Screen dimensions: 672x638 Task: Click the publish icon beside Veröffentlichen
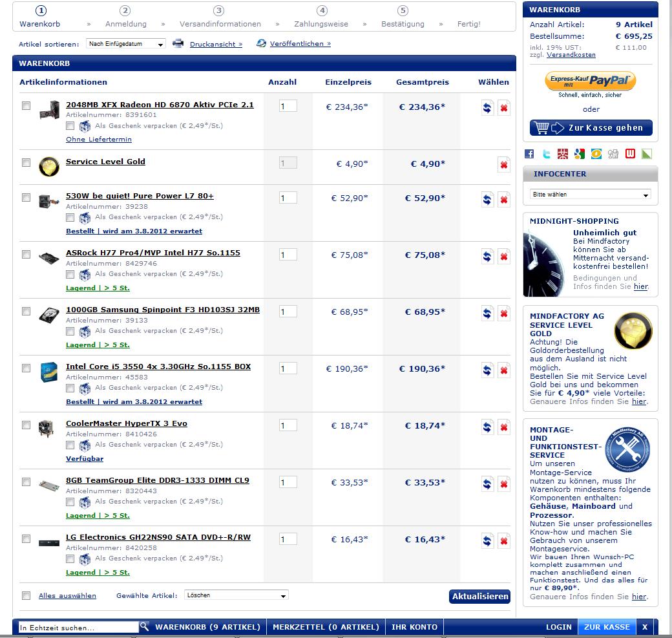261,43
